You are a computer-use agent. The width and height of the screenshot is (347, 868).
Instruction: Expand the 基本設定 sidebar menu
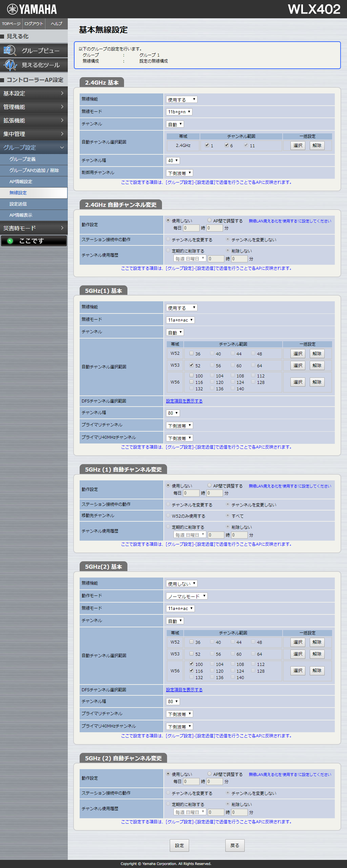point(34,93)
